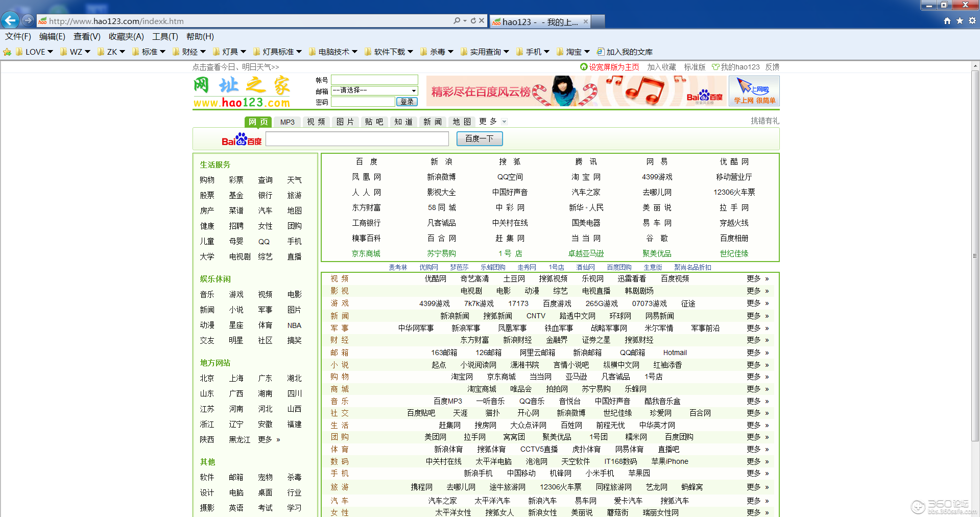The height and width of the screenshot is (517, 980).
Task: Open 点击查看今日、明日天气 link
Action: [x=235, y=67]
